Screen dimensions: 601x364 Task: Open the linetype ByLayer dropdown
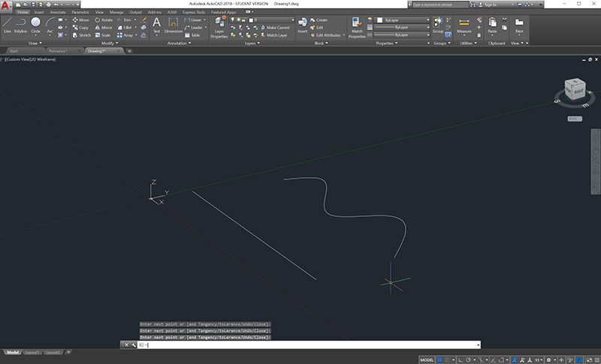403,35
